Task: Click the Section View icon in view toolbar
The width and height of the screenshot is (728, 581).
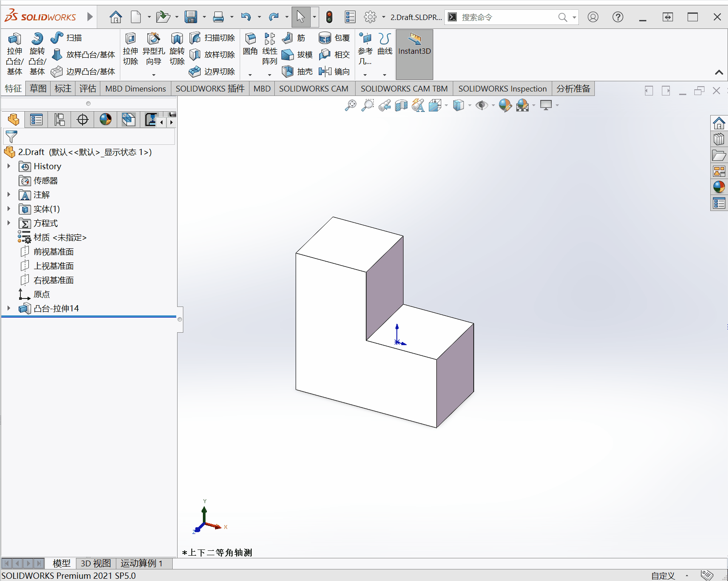Action: tap(401, 105)
